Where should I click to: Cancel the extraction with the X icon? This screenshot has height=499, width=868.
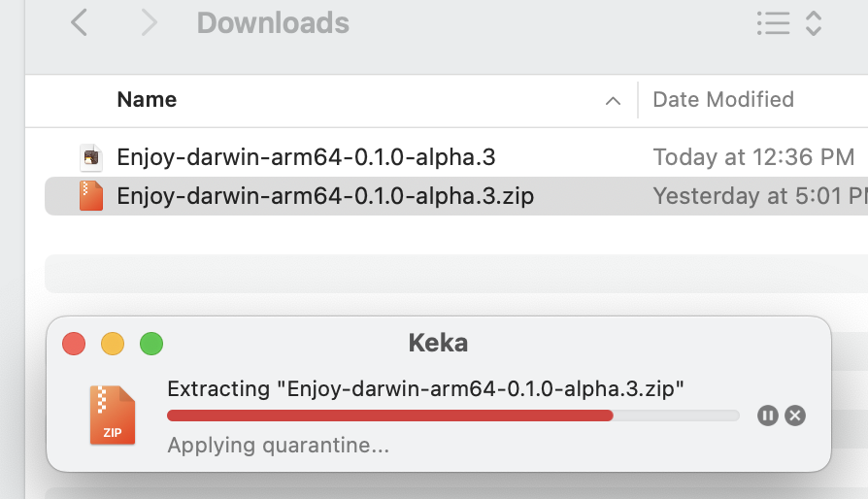pyautogui.click(x=795, y=416)
